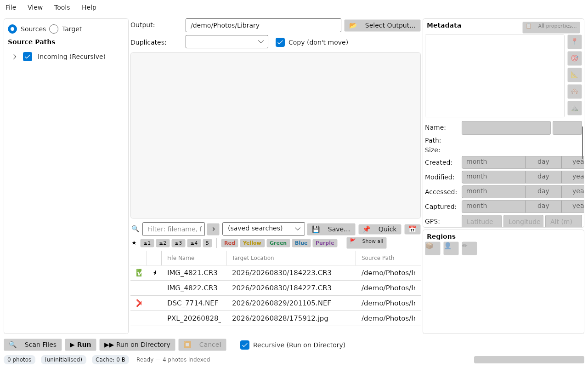The image size is (588, 368).
Task: Click the star rating on IMG_4821.CR3 row
Action: [x=154, y=273]
